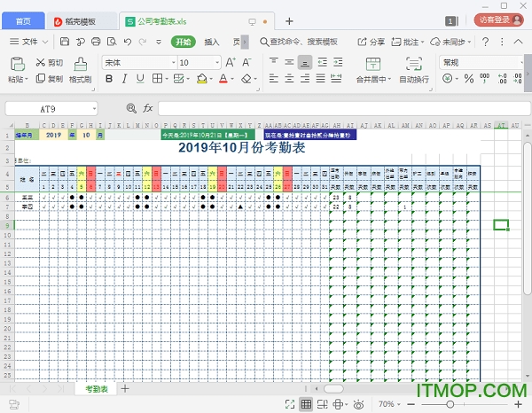The width and height of the screenshot is (532, 413).
Task: Select the 考勤表 sheet tab
Action: coord(97,389)
